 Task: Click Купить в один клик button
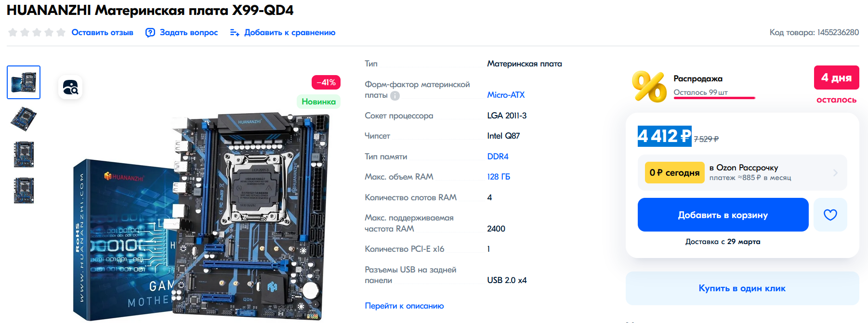point(742,288)
